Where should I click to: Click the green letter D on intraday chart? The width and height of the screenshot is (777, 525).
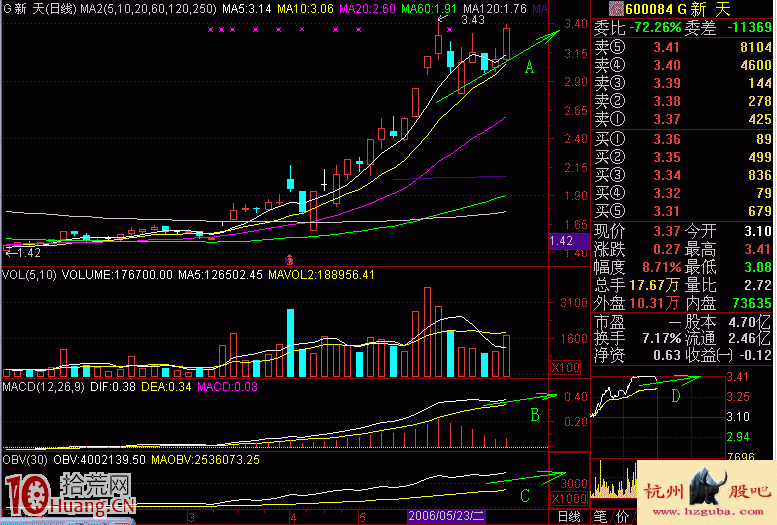tap(677, 397)
